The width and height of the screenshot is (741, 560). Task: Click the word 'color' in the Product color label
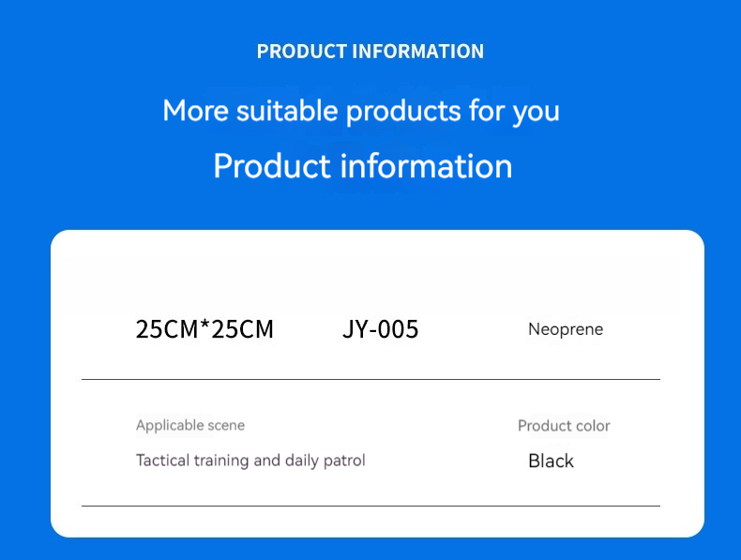pos(593,426)
